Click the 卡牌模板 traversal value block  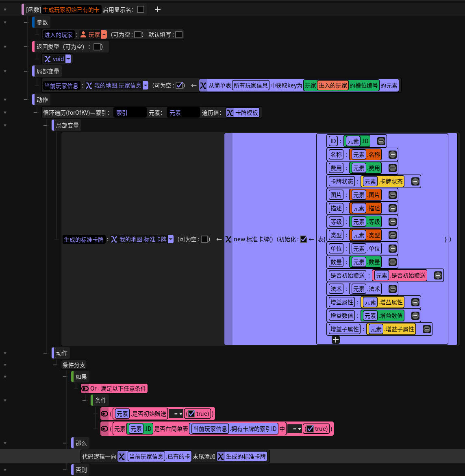pos(243,113)
